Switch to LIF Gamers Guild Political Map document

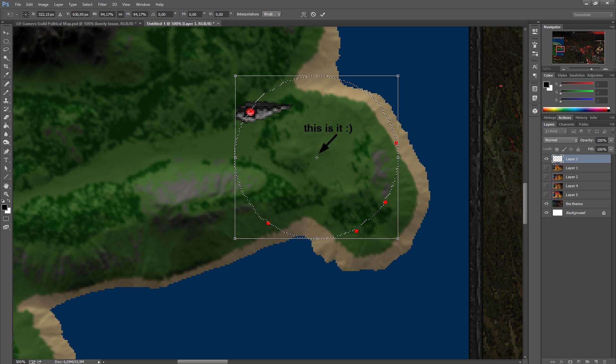click(76, 23)
